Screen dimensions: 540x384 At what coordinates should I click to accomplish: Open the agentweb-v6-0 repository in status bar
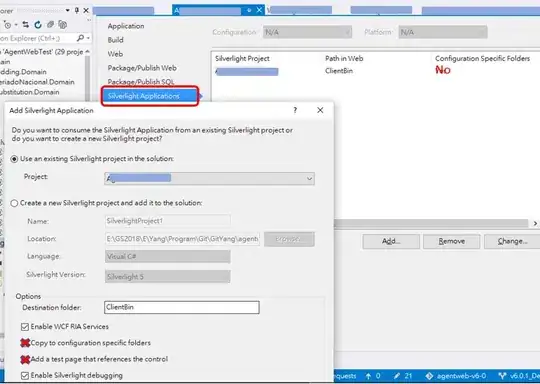click(456, 376)
